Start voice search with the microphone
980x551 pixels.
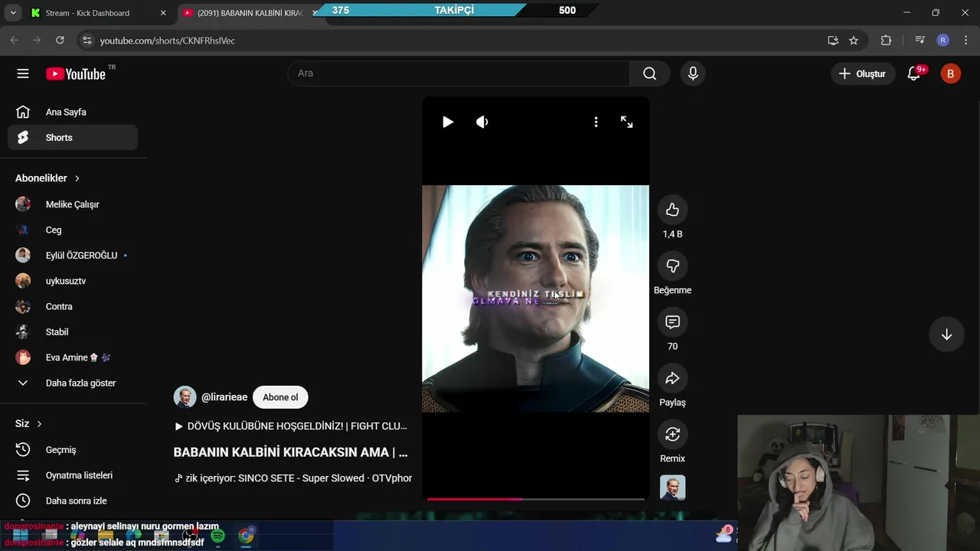tap(693, 73)
